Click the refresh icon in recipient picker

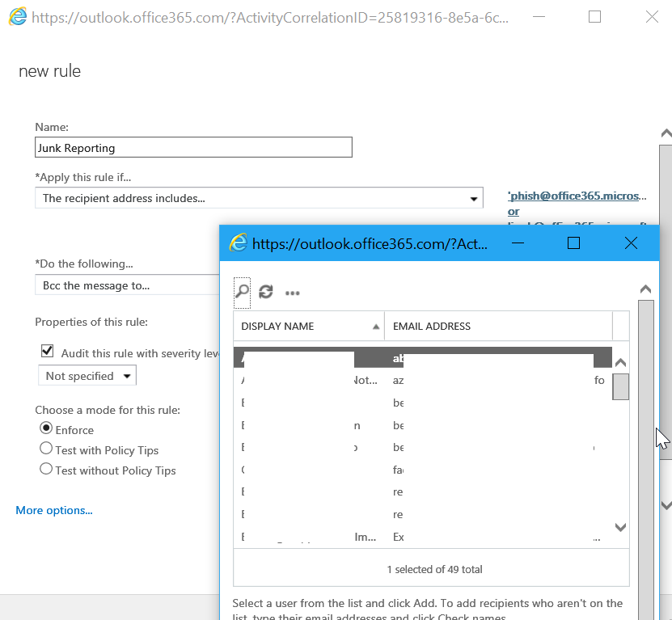click(266, 293)
